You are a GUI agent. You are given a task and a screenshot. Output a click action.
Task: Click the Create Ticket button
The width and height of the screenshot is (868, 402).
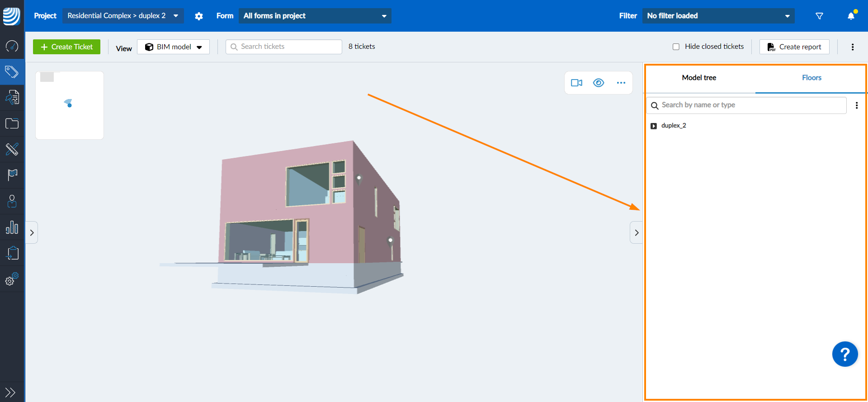point(67,47)
